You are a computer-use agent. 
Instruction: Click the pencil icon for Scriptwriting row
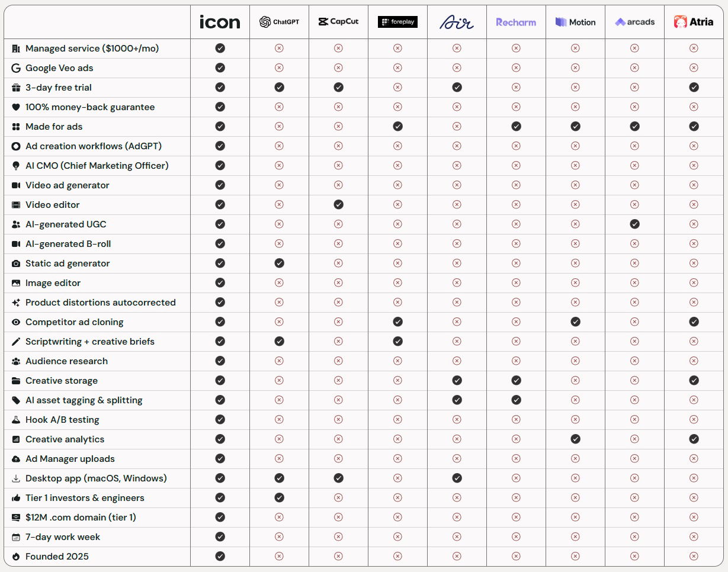pyautogui.click(x=16, y=341)
